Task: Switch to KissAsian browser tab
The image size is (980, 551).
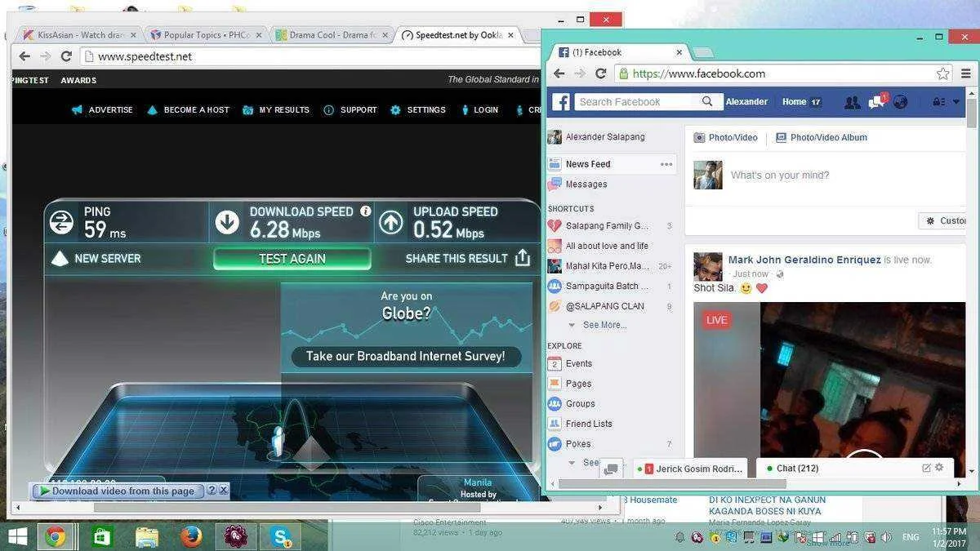Action: pyautogui.click(x=79, y=35)
